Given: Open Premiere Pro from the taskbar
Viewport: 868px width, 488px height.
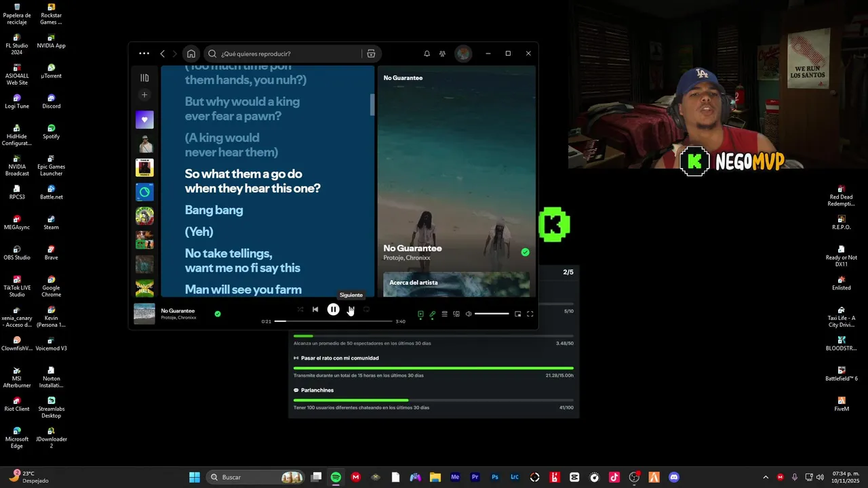Looking at the screenshot, I should 475,477.
